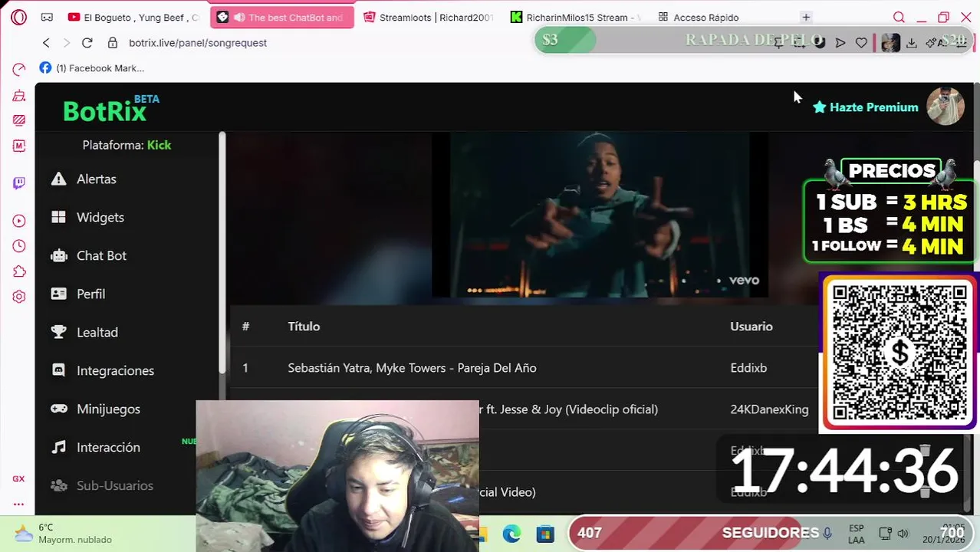Open History clock icon in Opera sidebar
Screen dimensions: 980x552
(x=19, y=246)
